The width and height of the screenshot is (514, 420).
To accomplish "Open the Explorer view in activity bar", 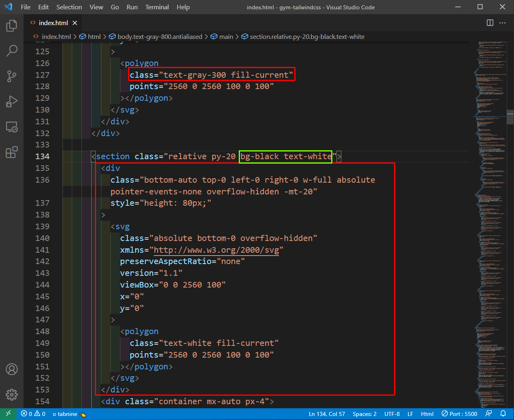I will pos(12,26).
